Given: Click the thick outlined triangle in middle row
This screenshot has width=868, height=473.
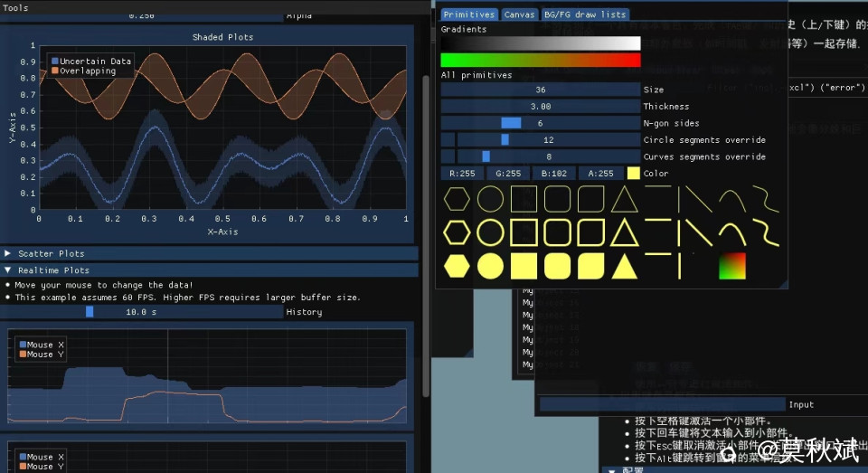Looking at the screenshot, I should [x=624, y=233].
